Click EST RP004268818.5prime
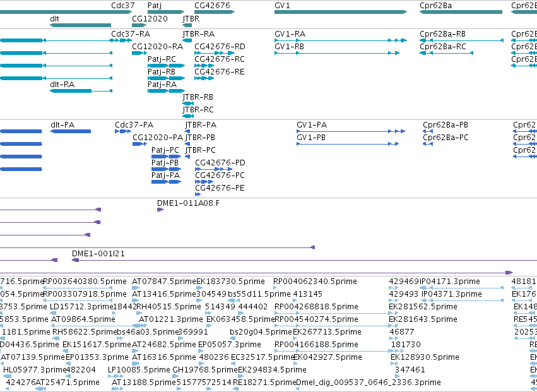 (x=316, y=307)
